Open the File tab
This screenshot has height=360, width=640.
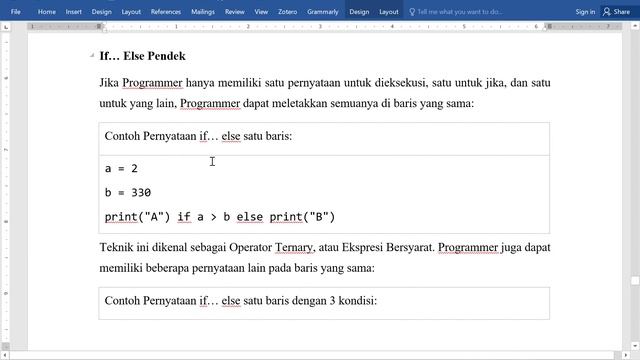click(x=16, y=12)
